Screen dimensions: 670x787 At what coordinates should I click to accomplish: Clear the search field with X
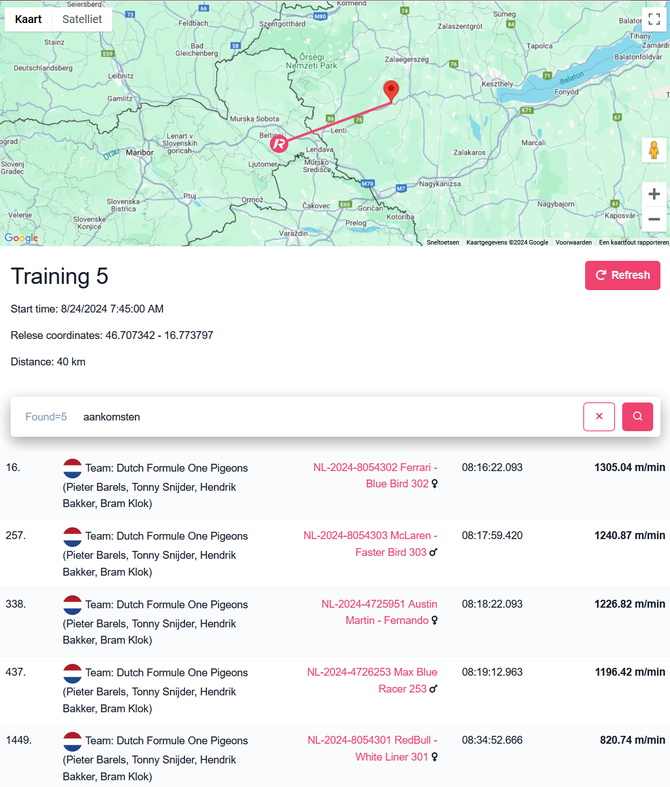599,417
